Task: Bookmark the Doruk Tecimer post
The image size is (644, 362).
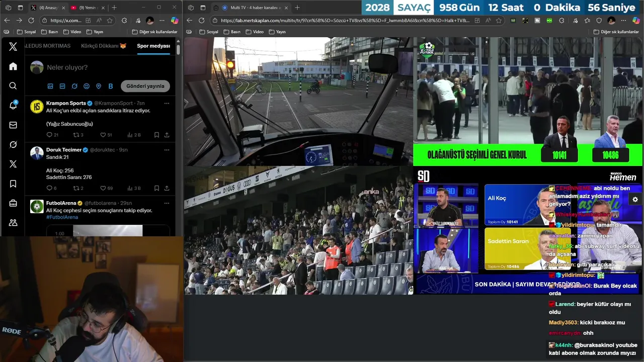Action: [x=156, y=188]
